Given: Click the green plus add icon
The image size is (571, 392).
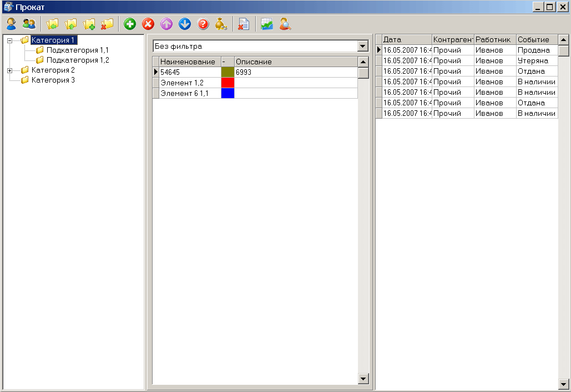Looking at the screenshot, I should coord(130,24).
